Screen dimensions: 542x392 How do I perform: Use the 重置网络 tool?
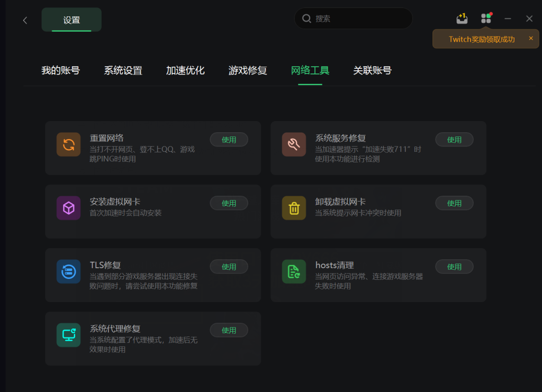pos(229,140)
